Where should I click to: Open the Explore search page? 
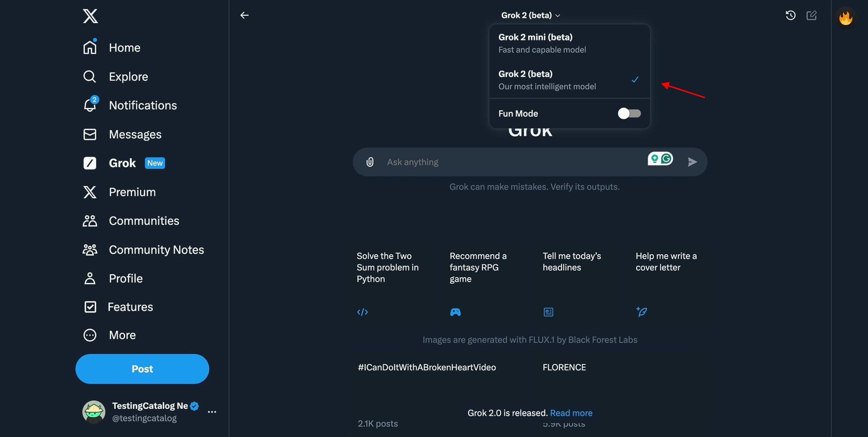pyautogui.click(x=115, y=77)
